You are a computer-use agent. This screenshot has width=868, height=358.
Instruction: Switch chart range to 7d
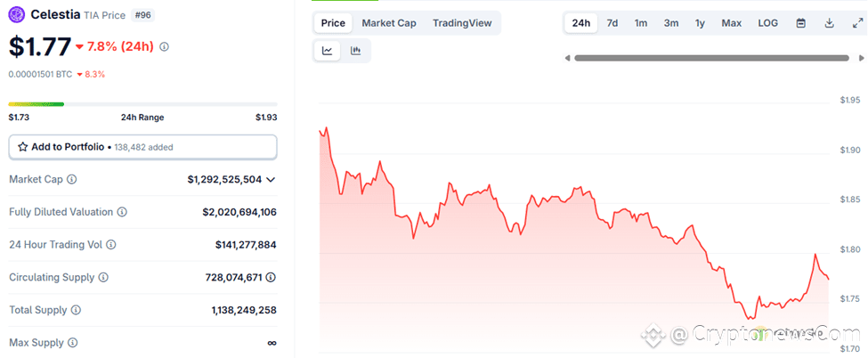612,23
